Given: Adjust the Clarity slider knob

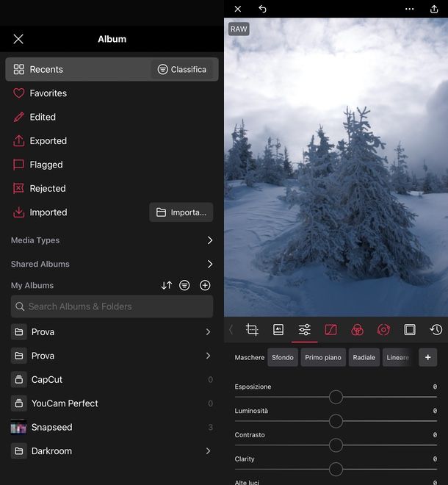Looking at the screenshot, I should (x=336, y=470).
